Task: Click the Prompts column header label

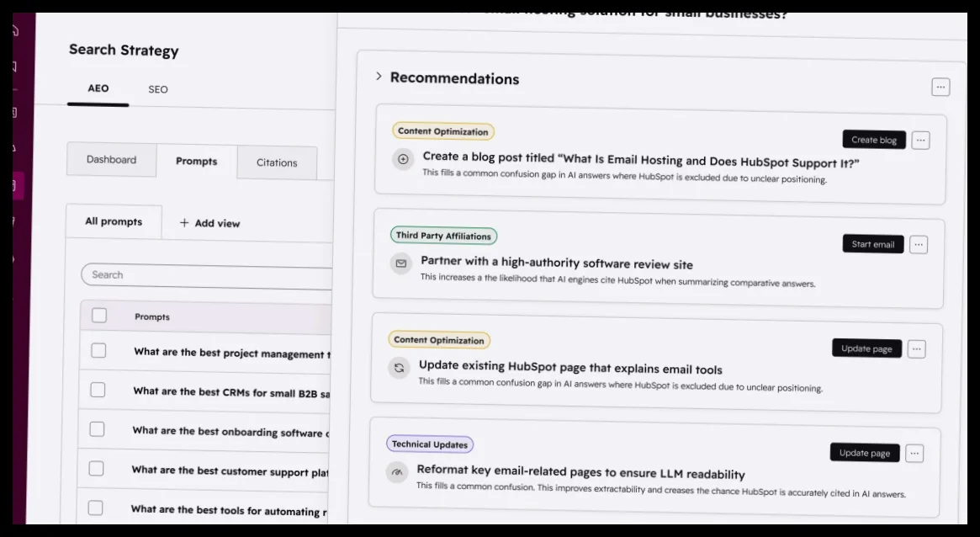Action: [152, 317]
